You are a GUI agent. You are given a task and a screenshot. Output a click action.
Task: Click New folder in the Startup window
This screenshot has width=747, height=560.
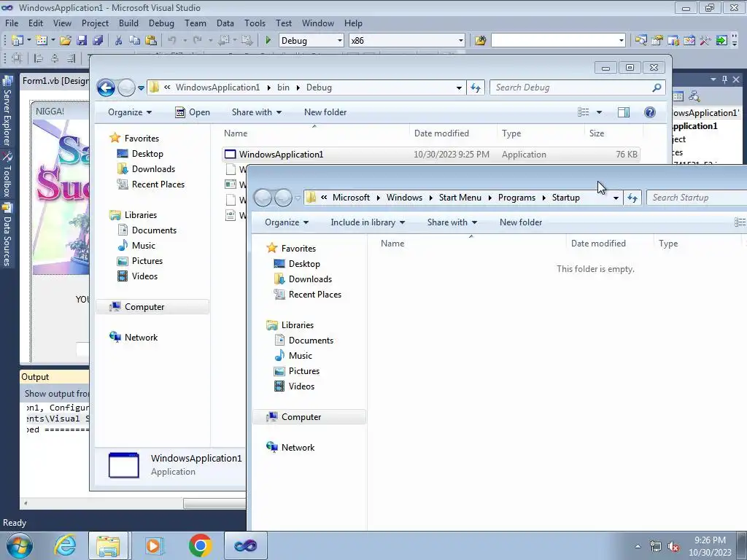(x=521, y=222)
